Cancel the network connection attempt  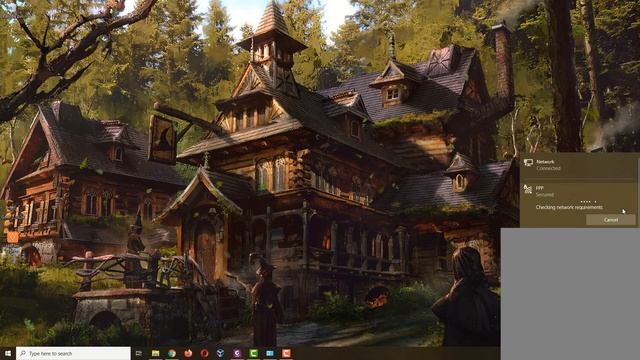pos(611,220)
